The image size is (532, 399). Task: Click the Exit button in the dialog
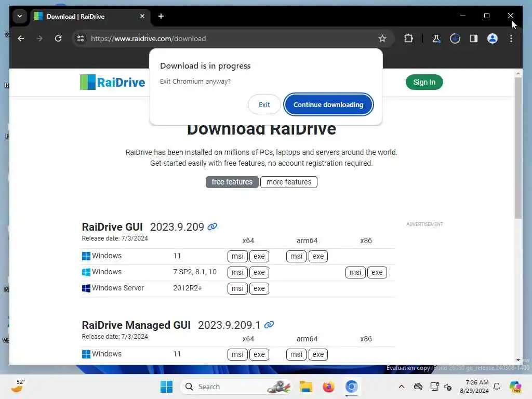[264, 104]
